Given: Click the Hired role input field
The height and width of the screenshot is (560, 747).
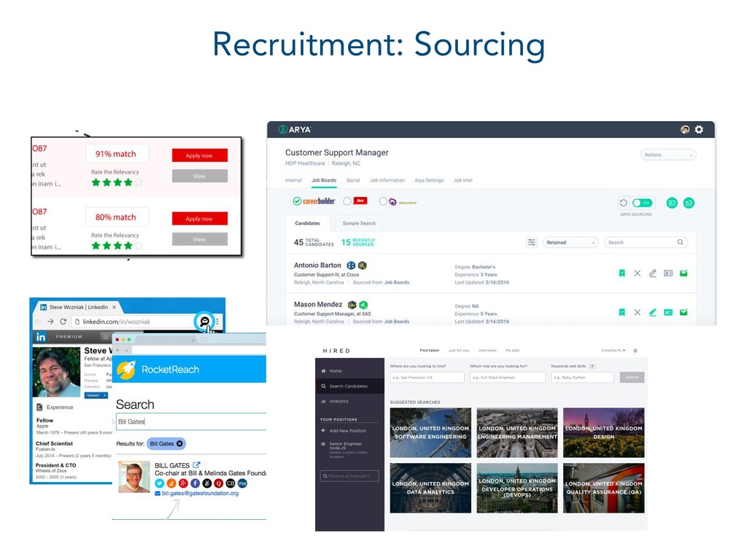Looking at the screenshot, I should 508,377.
